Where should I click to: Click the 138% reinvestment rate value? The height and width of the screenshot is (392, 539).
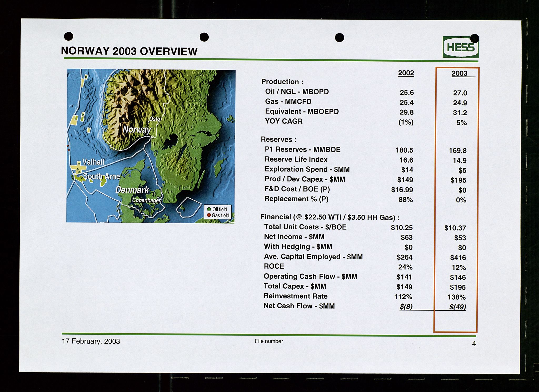pyautogui.click(x=457, y=297)
